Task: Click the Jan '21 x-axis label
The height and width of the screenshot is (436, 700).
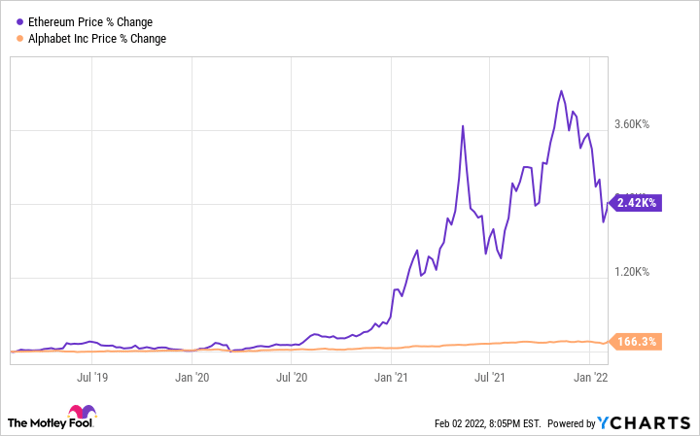Action: tap(391, 378)
